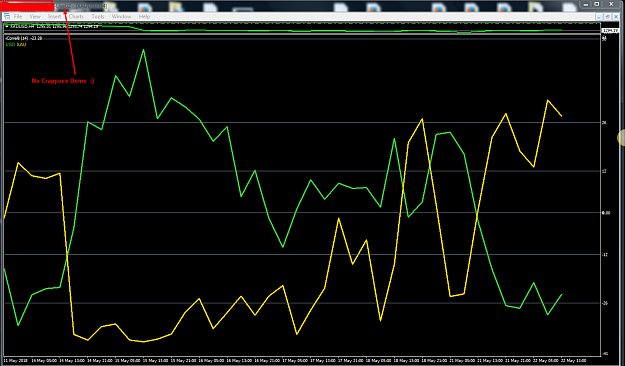The height and width of the screenshot is (366, 625).
Task: Click the current price label on price scale
Action: (x=610, y=31)
